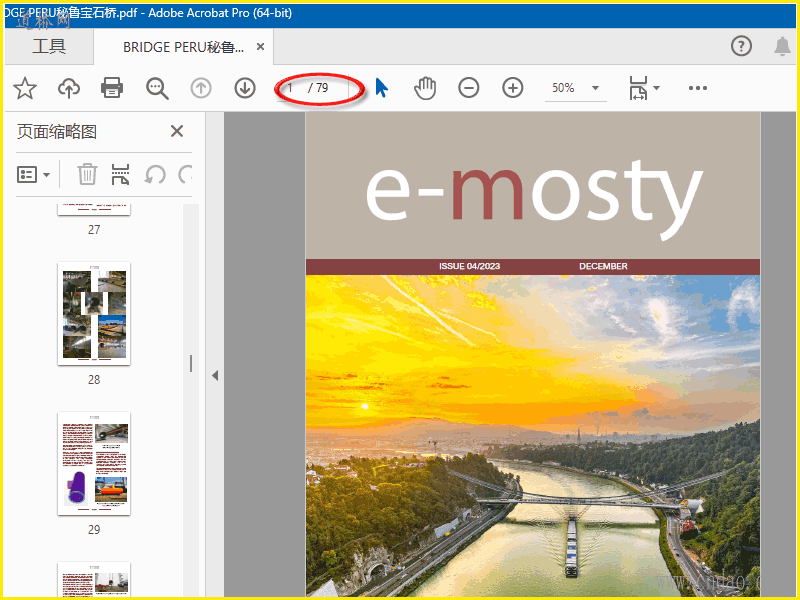The height and width of the screenshot is (600, 800).
Task: Open the find text magnifier tool
Action: 157,88
